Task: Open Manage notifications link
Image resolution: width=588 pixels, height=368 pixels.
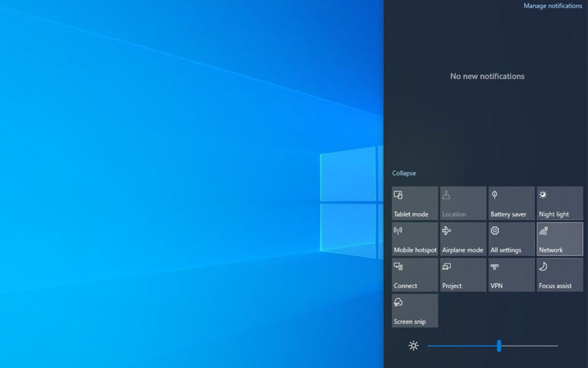Action: 553,6
